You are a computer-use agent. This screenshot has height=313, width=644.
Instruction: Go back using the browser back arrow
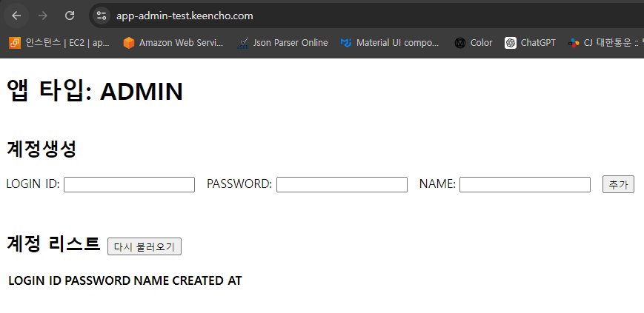pos(16,16)
